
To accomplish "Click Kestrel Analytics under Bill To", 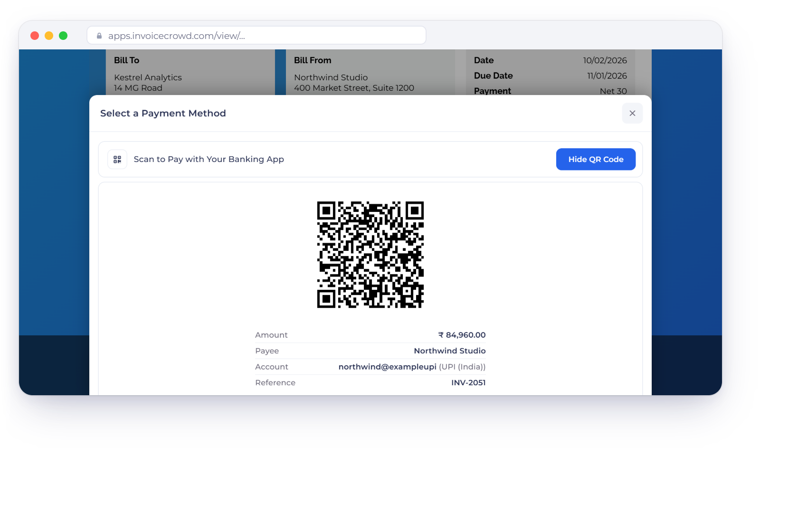I will coord(148,77).
